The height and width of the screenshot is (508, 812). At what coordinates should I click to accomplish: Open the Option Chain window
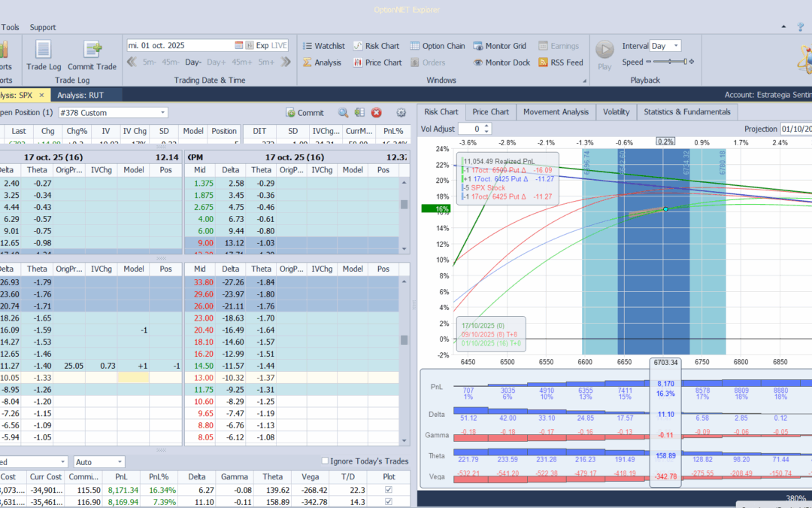[x=438, y=46]
